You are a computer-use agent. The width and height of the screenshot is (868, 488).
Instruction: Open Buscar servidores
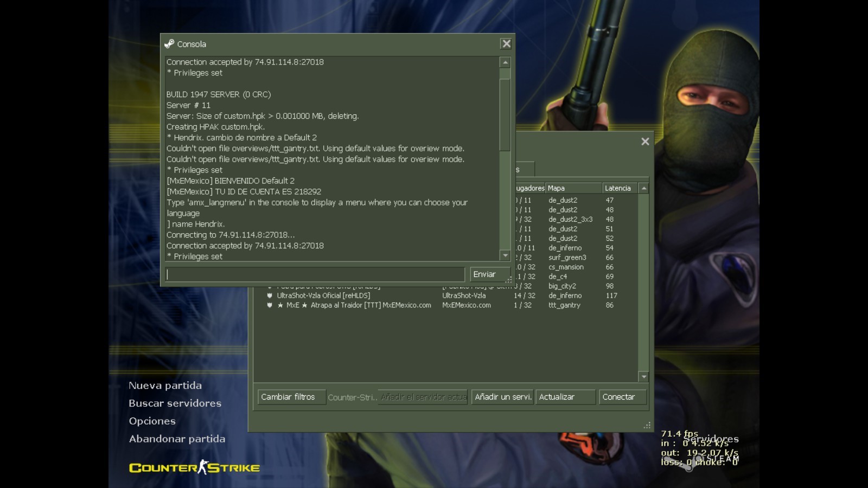click(175, 403)
